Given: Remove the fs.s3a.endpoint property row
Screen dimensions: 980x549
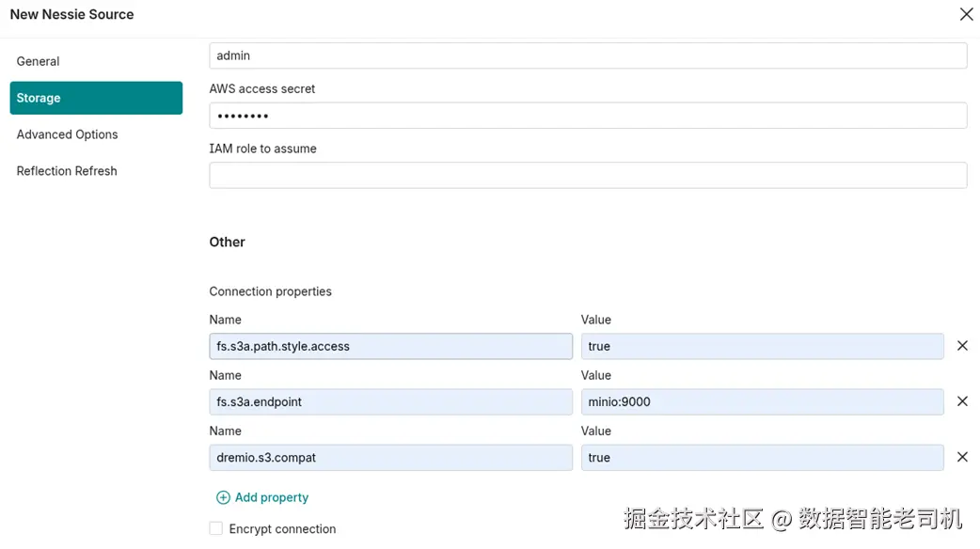Looking at the screenshot, I should 962,401.
